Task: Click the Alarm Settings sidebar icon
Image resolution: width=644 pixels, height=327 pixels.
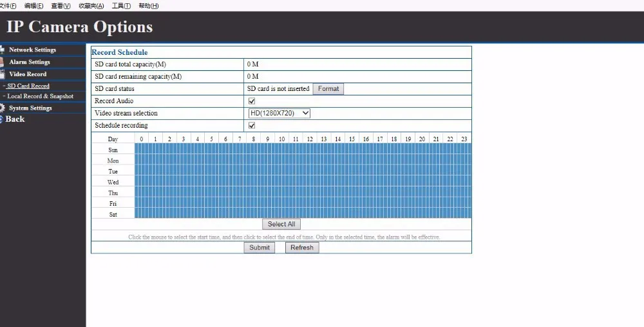Action: [2, 62]
